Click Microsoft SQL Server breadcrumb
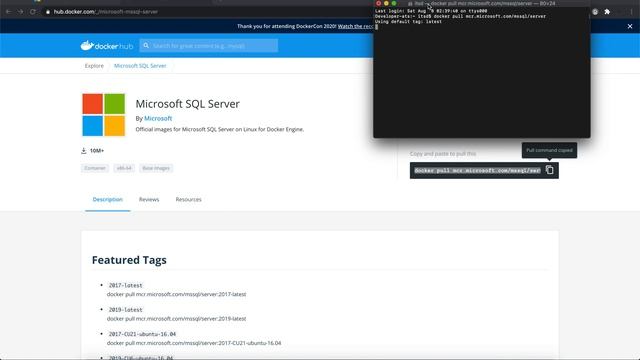This screenshot has width=640, height=360. (140, 66)
